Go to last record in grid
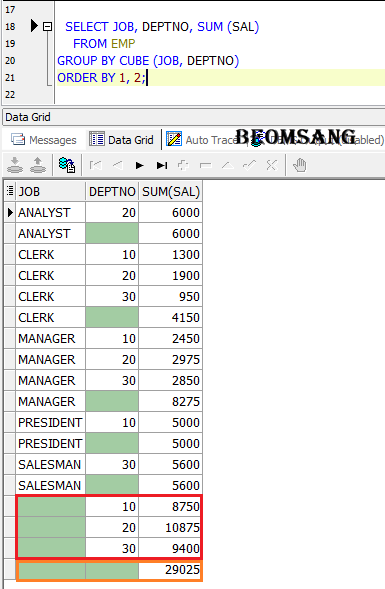385x589 pixels. coord(162,165)
